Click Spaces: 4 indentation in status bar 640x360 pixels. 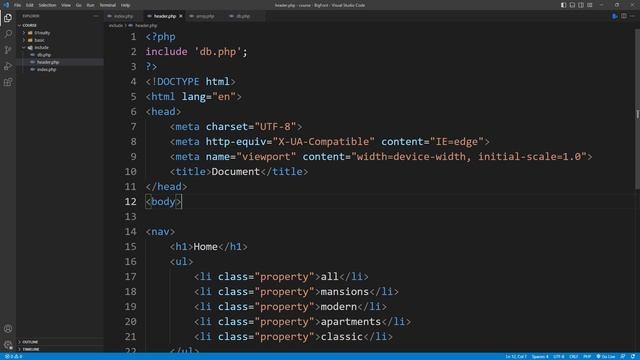tap(540, 356)
